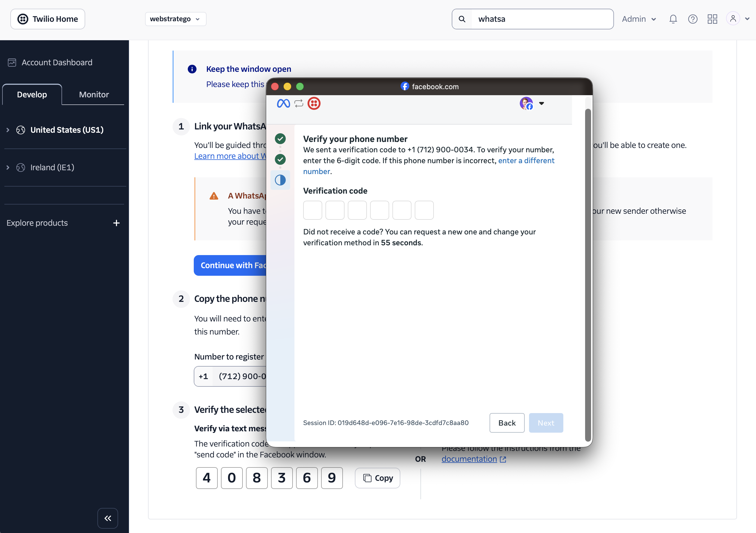Image resolution: width=756 pixels, height=533 pixels.
Task: Open the documentation link
Action: pyautogui.click(x=469, y=459)
